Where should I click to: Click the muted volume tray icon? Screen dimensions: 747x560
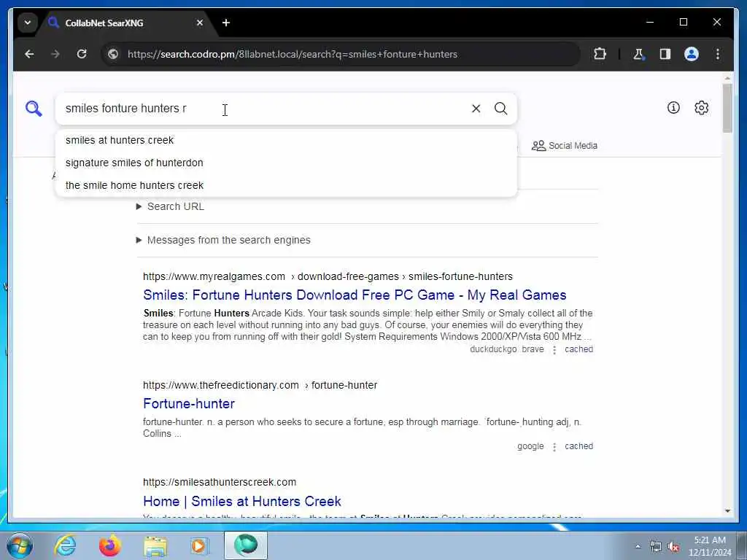673,547
